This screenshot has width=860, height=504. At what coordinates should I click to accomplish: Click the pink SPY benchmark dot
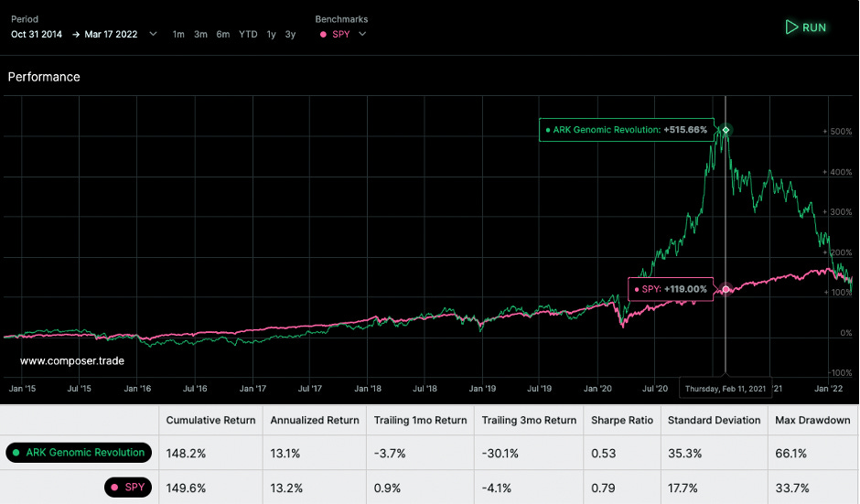click(323, 35)
